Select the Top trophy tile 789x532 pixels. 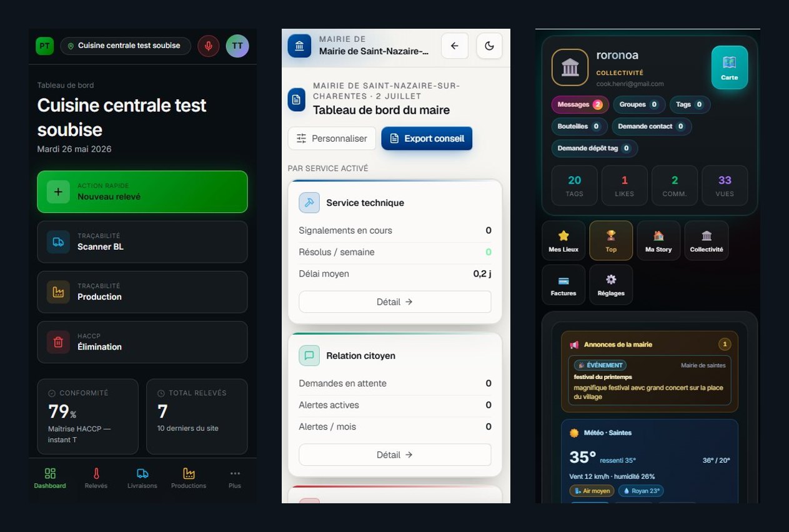[x=611, y=241]
